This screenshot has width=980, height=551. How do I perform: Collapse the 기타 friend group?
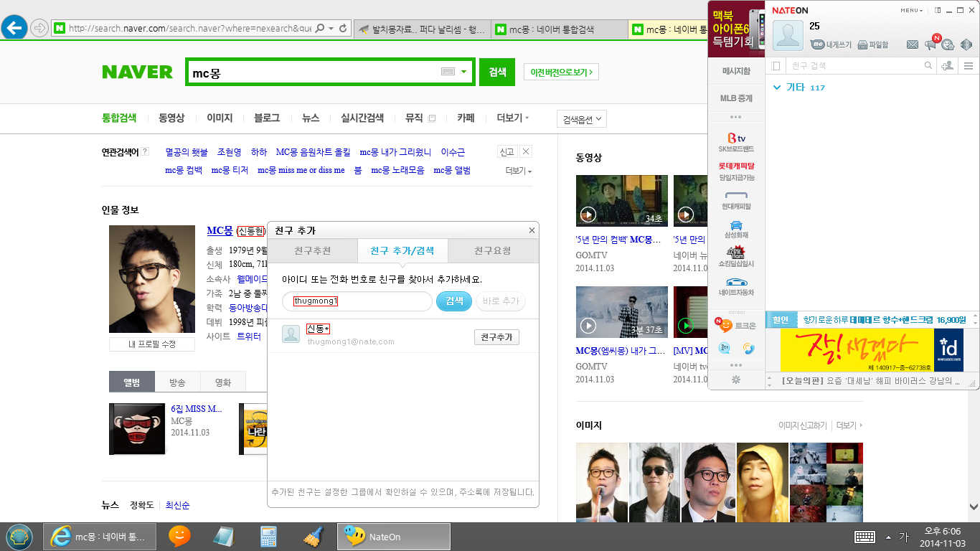tap(777, 88)
